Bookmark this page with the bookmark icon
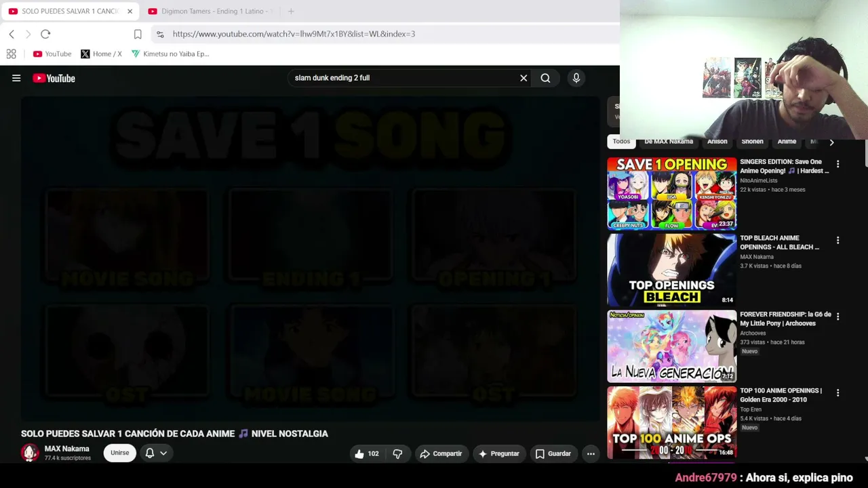 click(138, 34)
